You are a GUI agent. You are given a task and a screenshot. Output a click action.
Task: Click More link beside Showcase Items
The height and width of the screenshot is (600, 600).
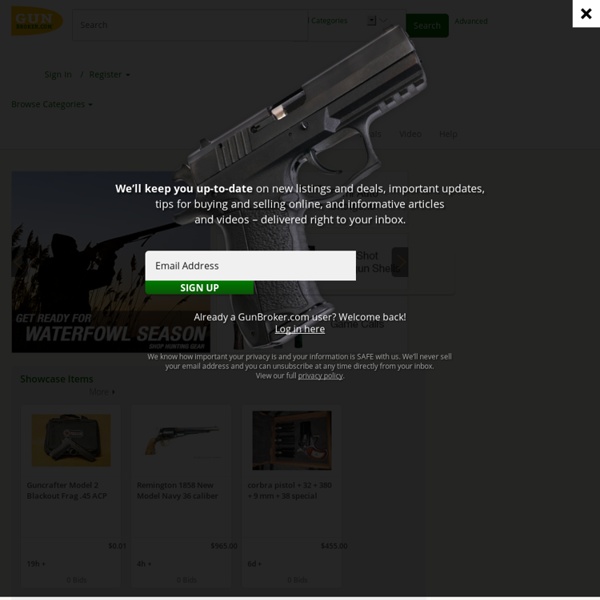point(102,392)
